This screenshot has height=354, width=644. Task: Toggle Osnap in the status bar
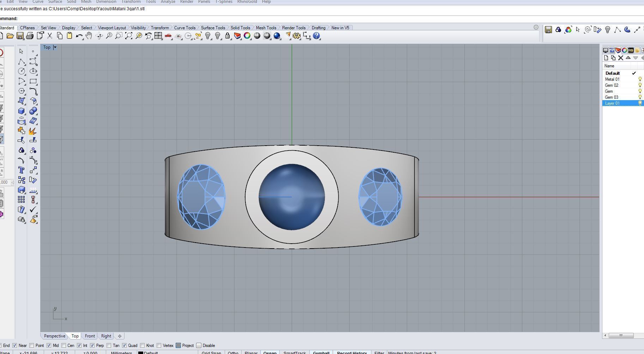tap(270, 352)
